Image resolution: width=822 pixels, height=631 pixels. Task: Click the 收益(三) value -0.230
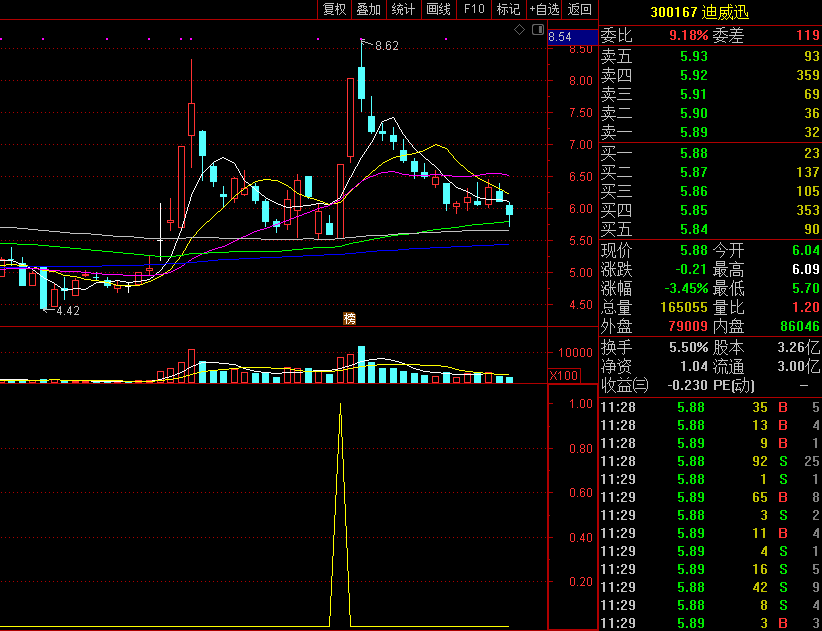coord(687,385)
